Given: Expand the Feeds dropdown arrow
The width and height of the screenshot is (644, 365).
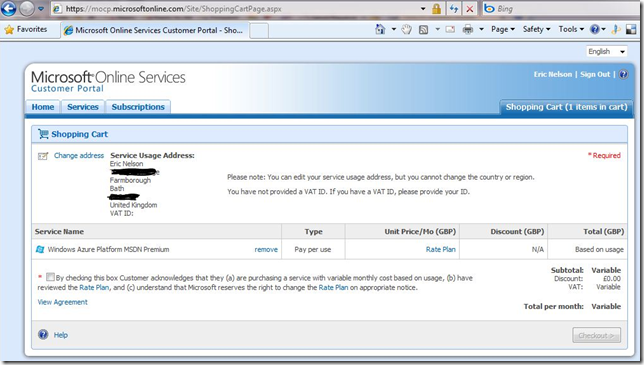Looking at the screenshot, I should pos(437,29).
